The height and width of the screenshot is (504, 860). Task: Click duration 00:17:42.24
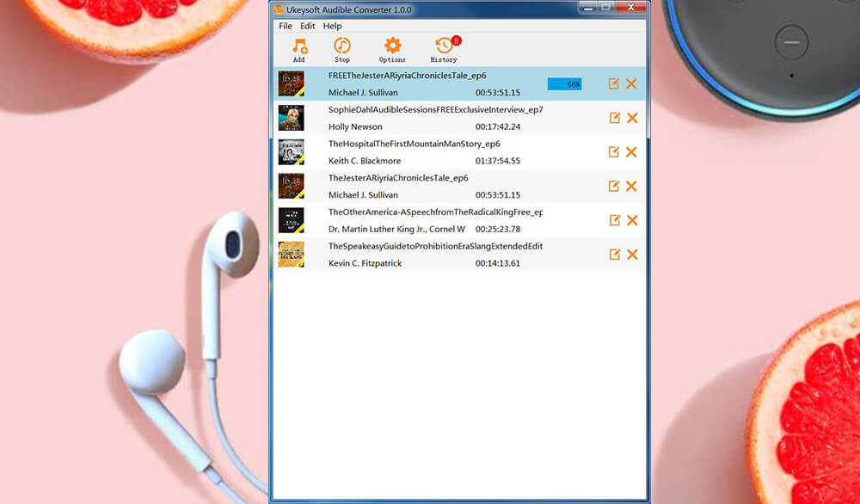pos(498,126)
